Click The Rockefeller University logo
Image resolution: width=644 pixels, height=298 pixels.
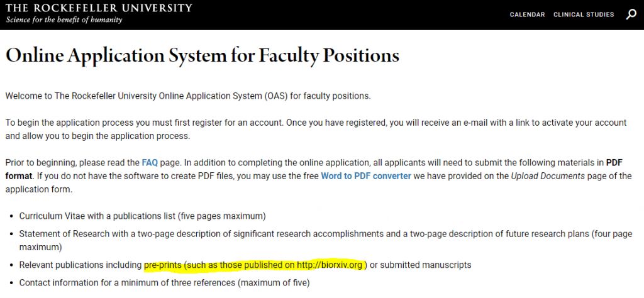[x=99, y=8]
